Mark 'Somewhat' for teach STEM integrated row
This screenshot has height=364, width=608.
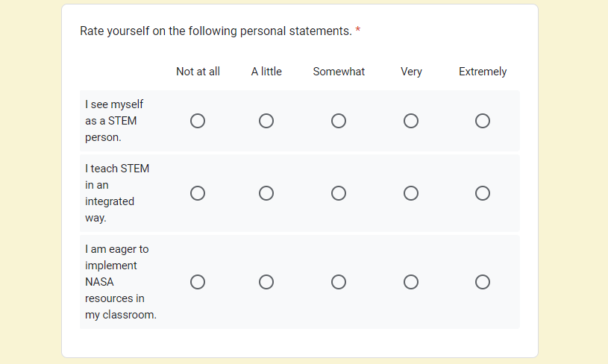[339, 193]
